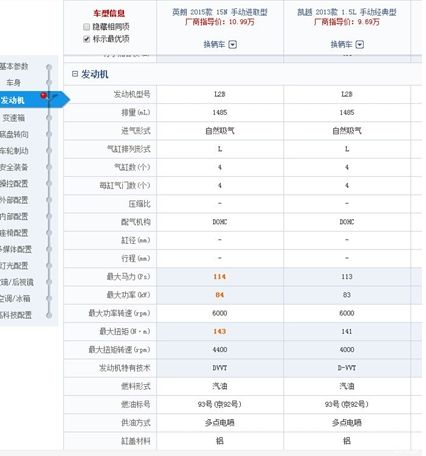Go to 底盘转向 in the sidebar

[x=14, y=134]
